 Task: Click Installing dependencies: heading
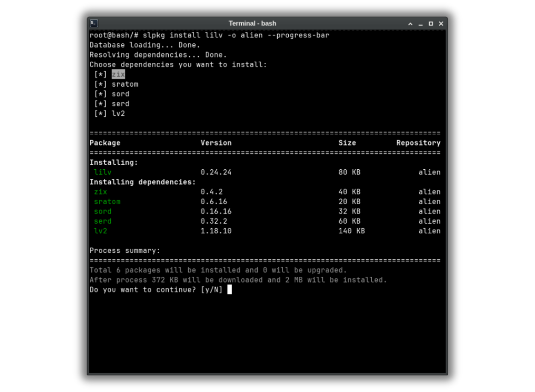tap(143, 182)
